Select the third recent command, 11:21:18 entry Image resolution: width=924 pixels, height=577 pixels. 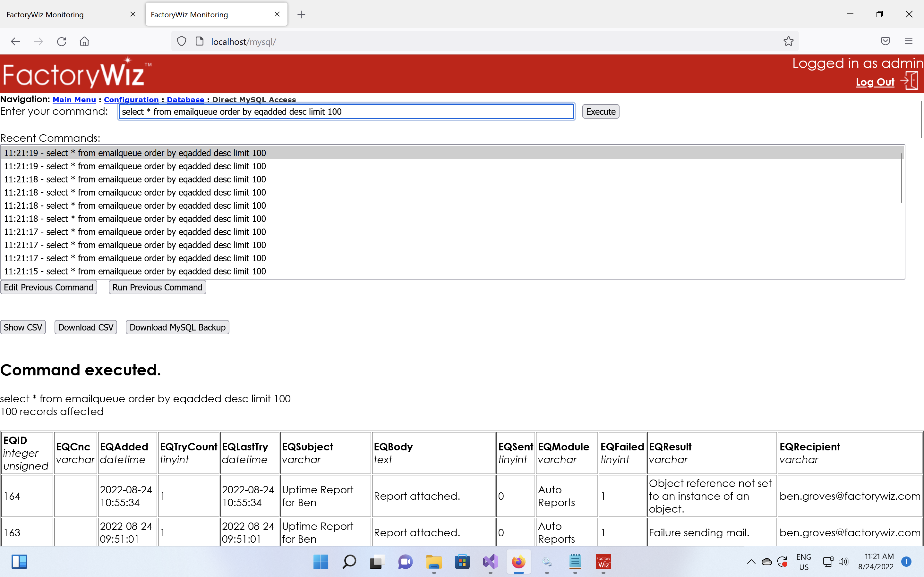[x=135, y=180]
